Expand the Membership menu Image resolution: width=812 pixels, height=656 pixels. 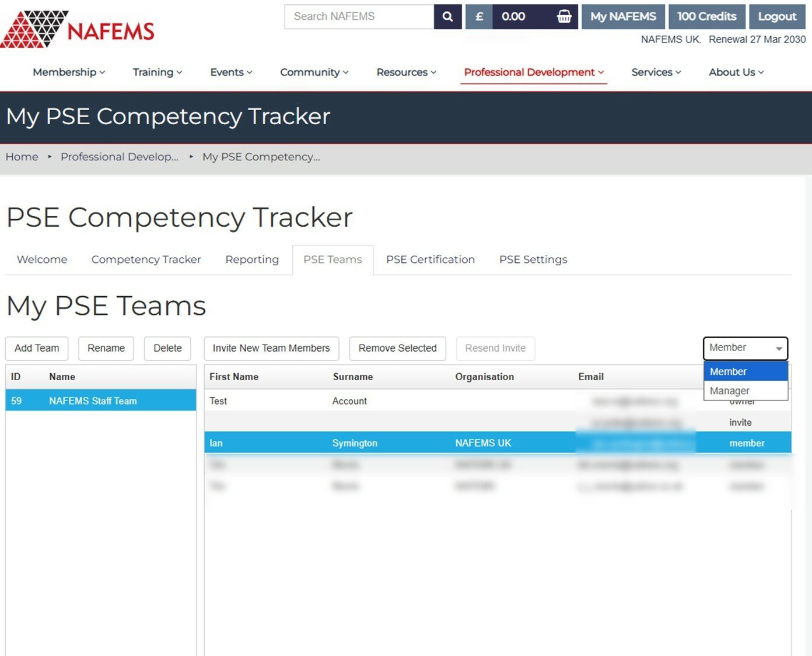[69, 72]
